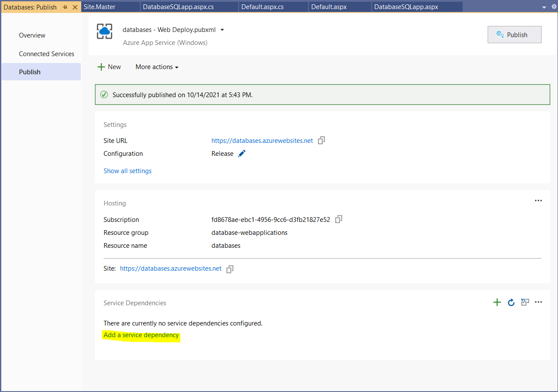Viewport: 558px width, 392px height.
Task: Click the subscription ID fd8678ae text
Action: [271, 220]
